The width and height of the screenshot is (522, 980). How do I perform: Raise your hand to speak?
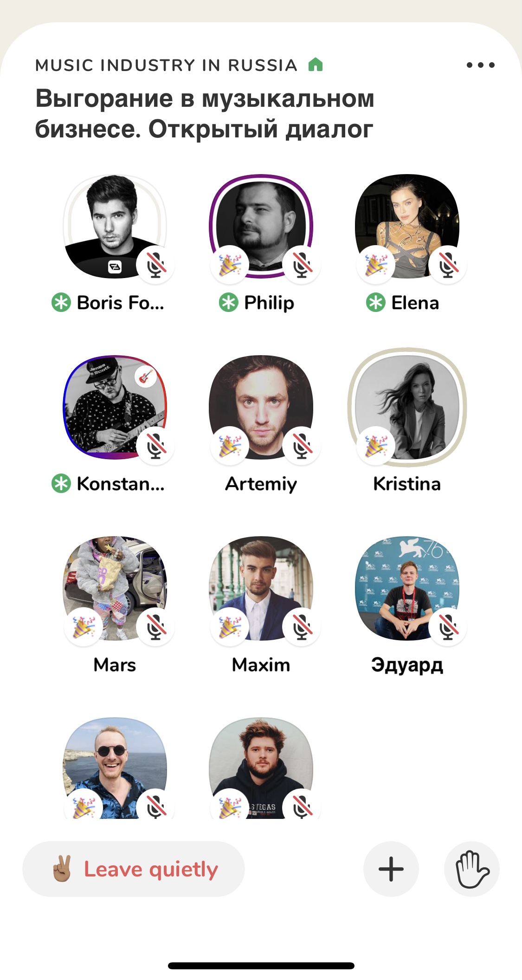point(471,869)
